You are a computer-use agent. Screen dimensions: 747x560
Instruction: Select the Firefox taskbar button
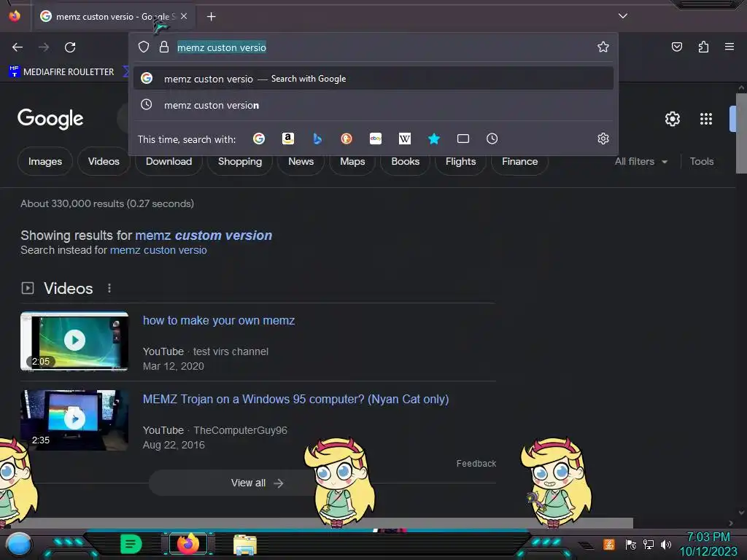click(187, 543)
